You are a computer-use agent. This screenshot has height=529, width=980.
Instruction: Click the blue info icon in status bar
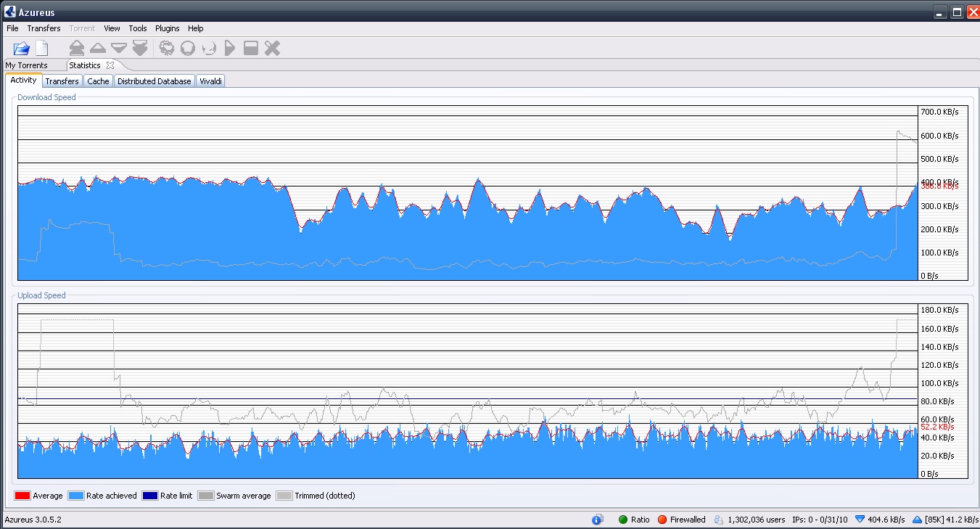point(597,520)
